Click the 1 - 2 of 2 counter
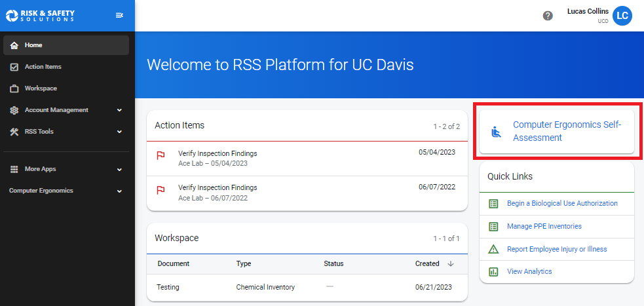The height and width of the screenshot is (306, 644). pyautogui.click(x=446, y=126)
